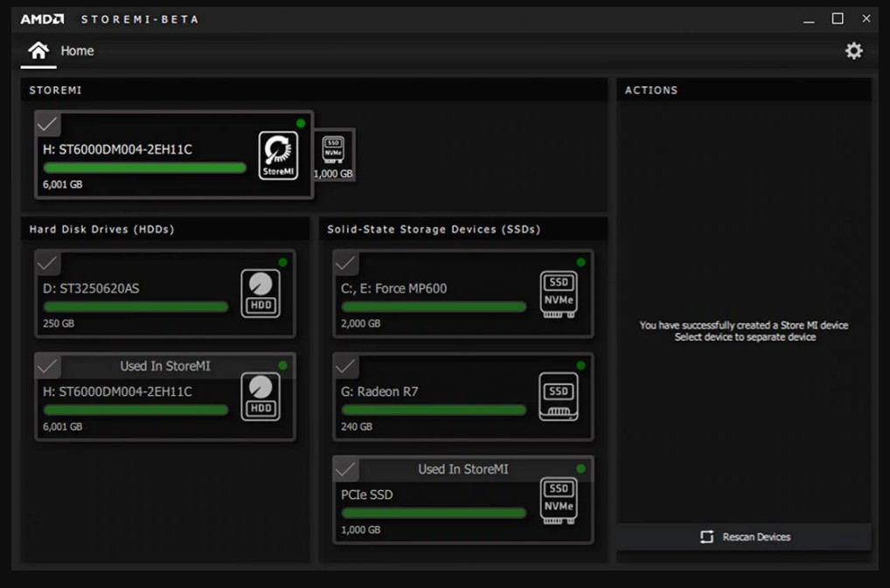The width and height of the screenshot is (890, 588).
Task: Click SSD NVMe icon on Force MP600 card
Action: point(559,294)
